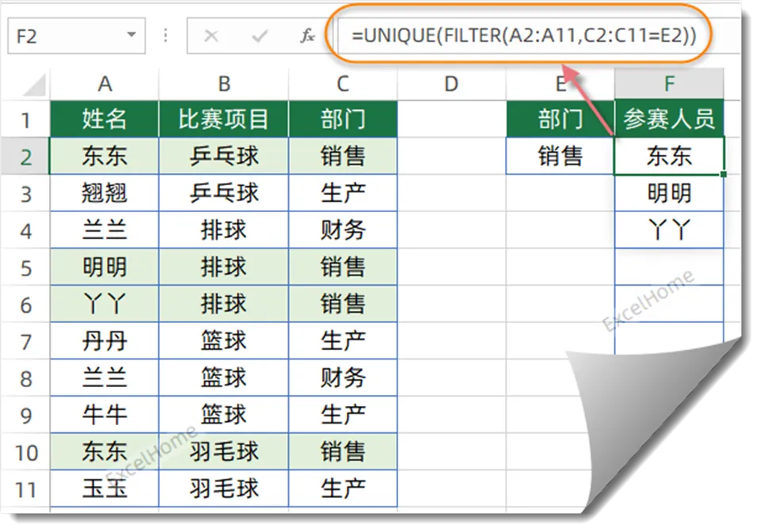Select row 2 header
The height and width of the screenshot is (532, 760).
(25, 157)
